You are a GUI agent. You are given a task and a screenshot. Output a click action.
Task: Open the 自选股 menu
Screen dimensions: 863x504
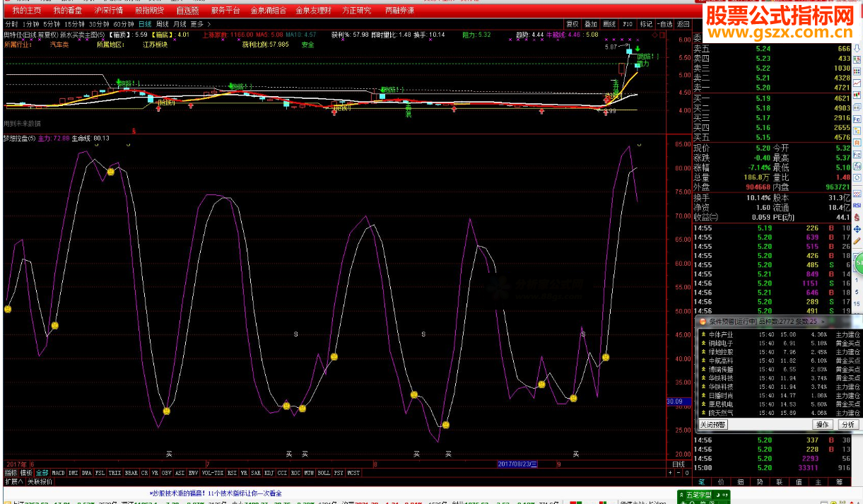pyautogui.click(x=187, y=11)
